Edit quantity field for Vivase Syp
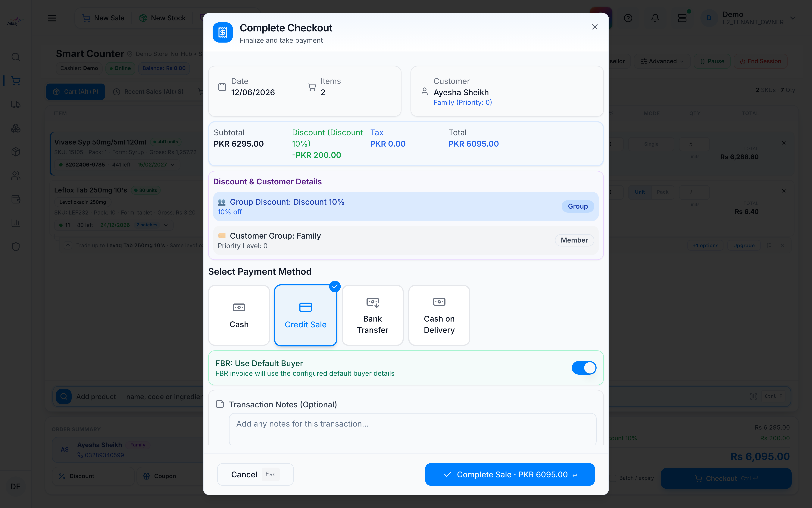 click(694, 144)
